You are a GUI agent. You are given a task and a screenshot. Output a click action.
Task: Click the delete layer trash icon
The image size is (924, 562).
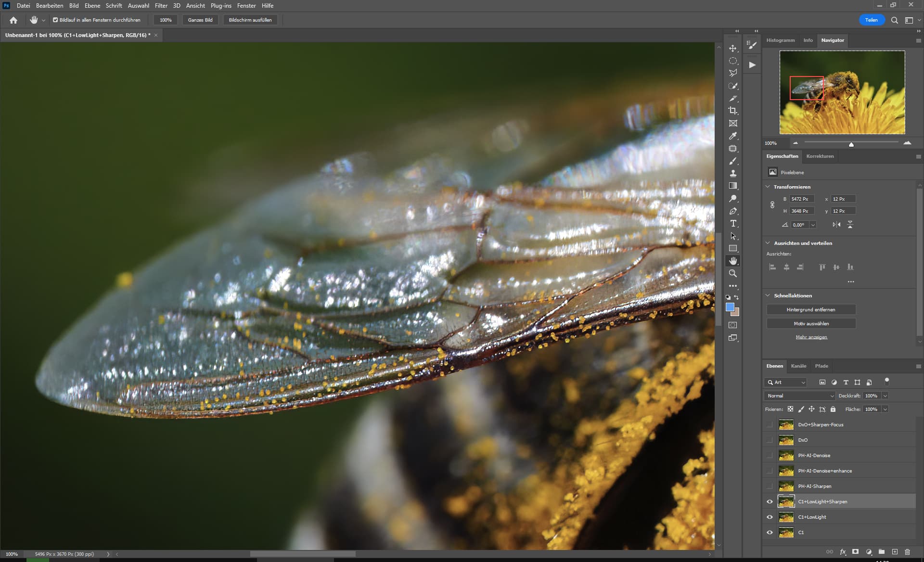click(907, 552)
